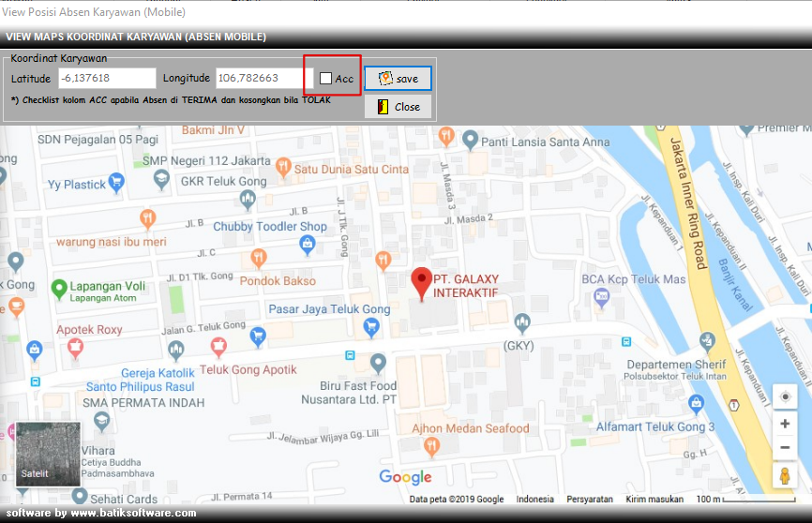Zoom in on the map

[x=785, y=424]
